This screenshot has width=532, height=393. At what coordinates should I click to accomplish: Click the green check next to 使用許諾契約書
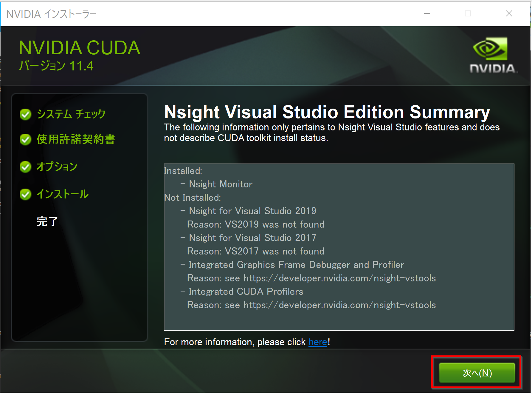(25, 139)
